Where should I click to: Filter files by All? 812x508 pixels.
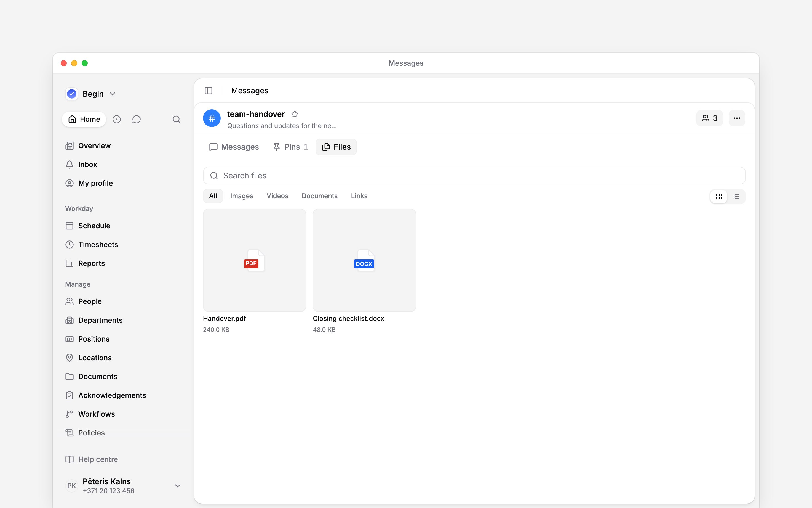213,196
